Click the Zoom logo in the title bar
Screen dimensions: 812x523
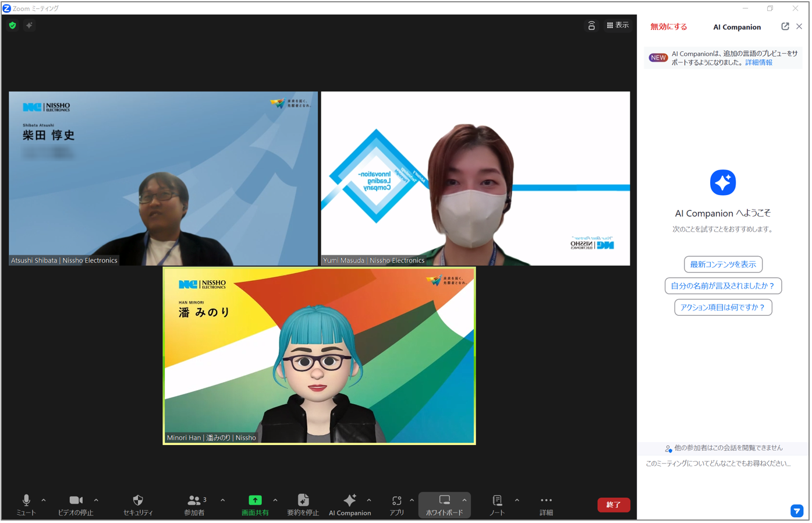point(6,8)
